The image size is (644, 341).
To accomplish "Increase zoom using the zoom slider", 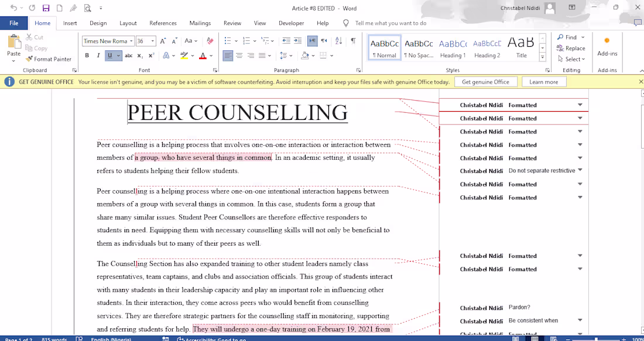I will tap(623, 338).
